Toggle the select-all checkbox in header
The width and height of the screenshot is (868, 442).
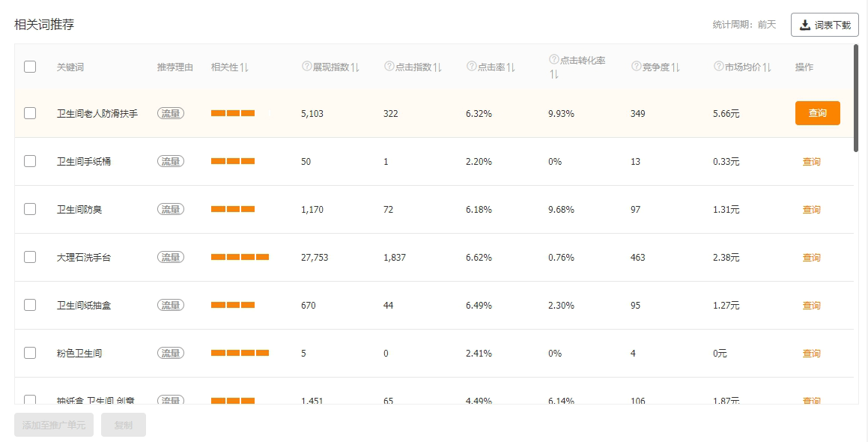point(30,67)
